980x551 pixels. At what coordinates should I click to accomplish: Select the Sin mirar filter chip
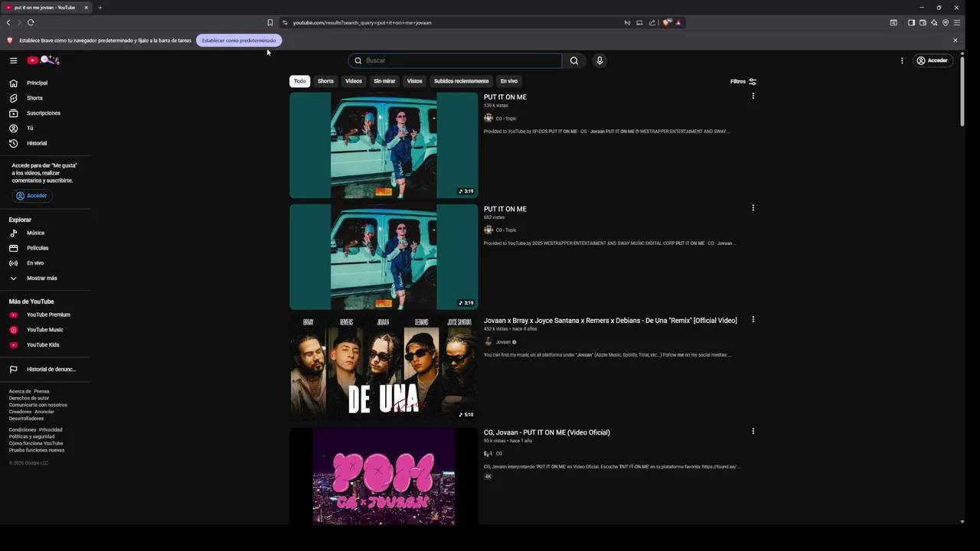384,81
